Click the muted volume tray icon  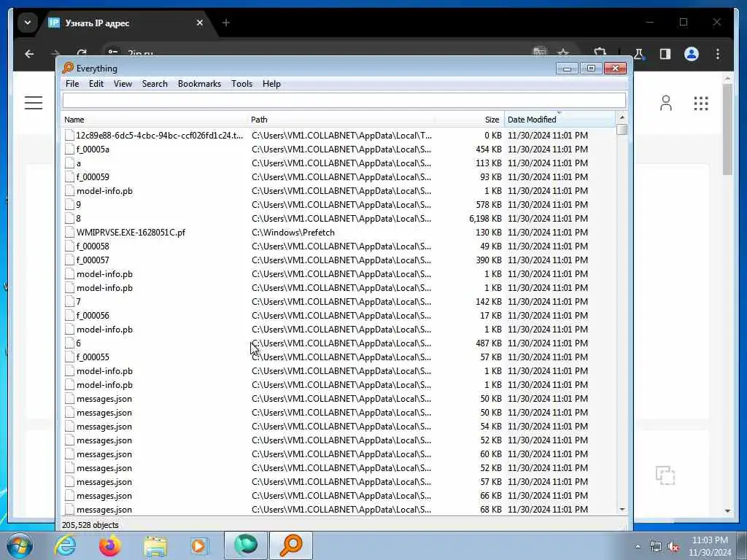point(673,547)
